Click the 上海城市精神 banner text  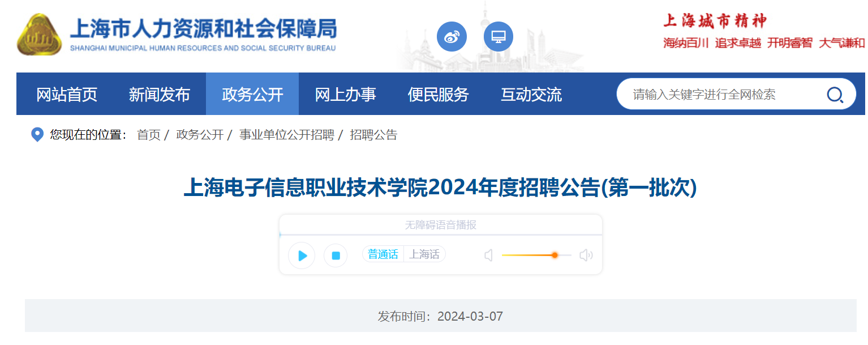click(x=715, y=21)
